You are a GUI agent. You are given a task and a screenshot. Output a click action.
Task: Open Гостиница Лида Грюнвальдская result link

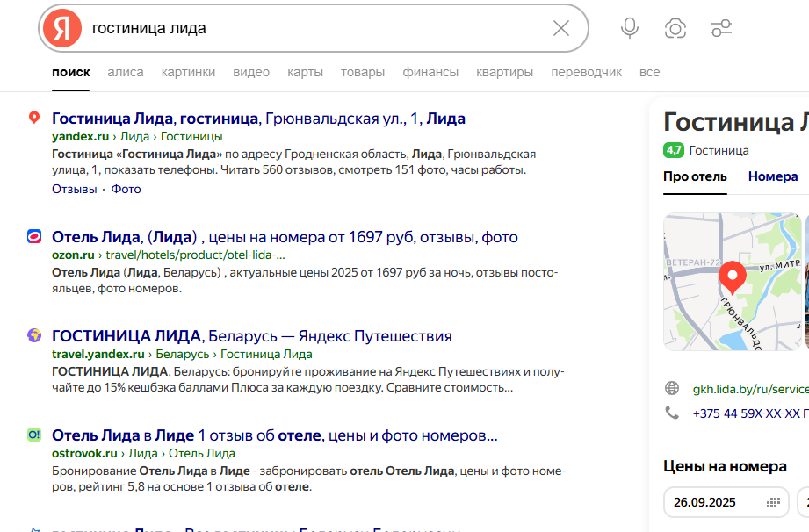point(258,119)
